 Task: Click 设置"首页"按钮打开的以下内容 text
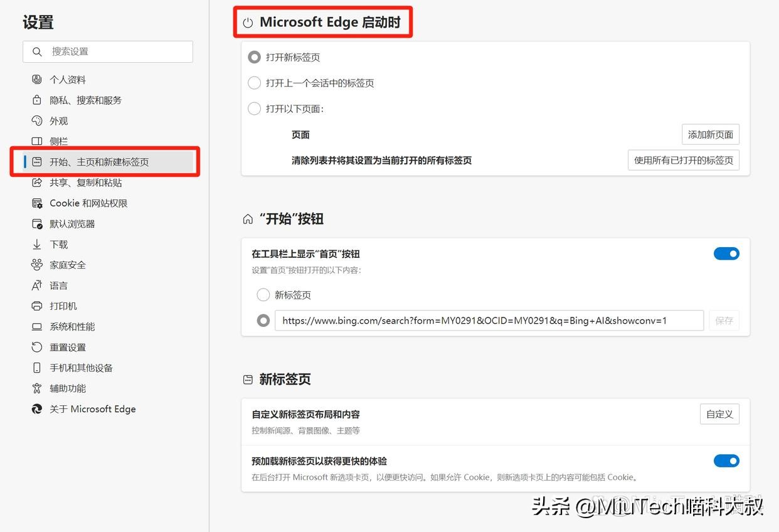coord(307,270)
